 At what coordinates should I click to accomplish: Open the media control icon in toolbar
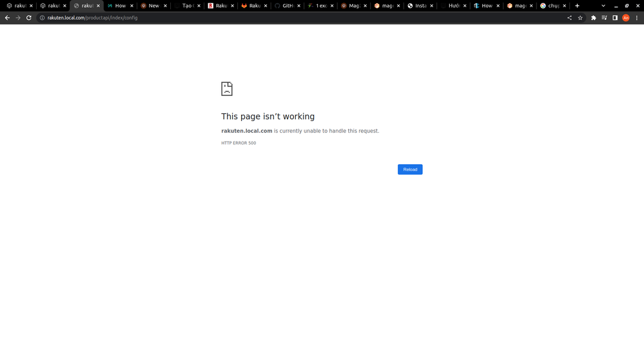tap(604, 17)
